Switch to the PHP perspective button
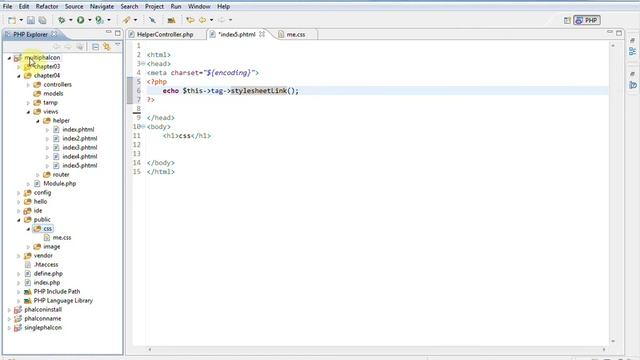 587,20
